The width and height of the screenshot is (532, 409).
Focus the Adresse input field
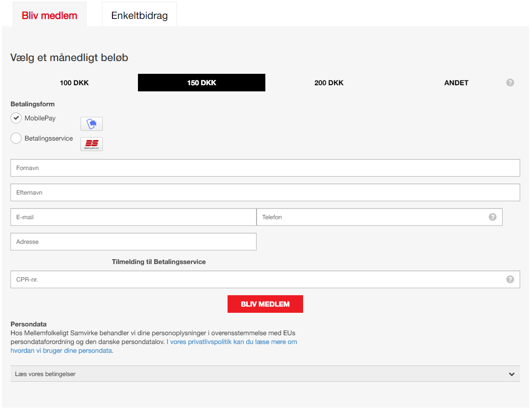click(134, 242)
